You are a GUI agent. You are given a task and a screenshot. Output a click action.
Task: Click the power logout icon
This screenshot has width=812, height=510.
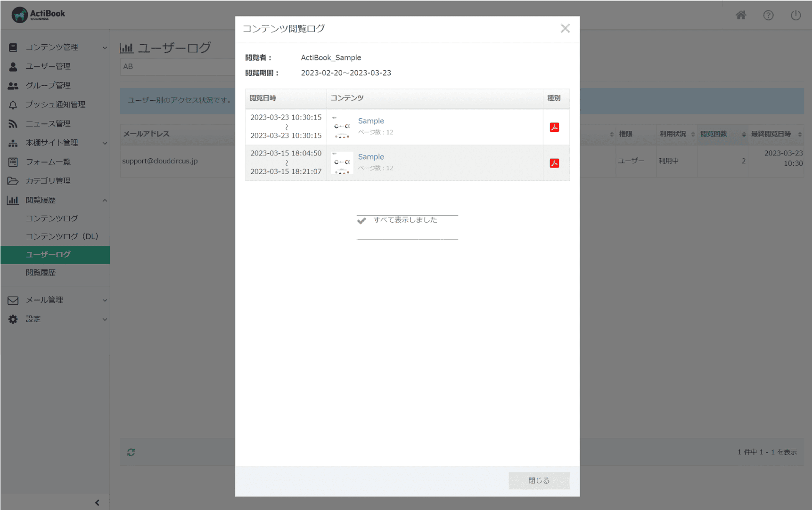[x=796, y=15]
